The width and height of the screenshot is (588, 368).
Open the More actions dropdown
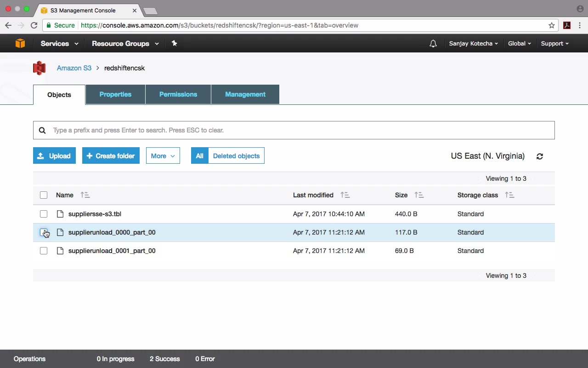[x=163, y=156]
